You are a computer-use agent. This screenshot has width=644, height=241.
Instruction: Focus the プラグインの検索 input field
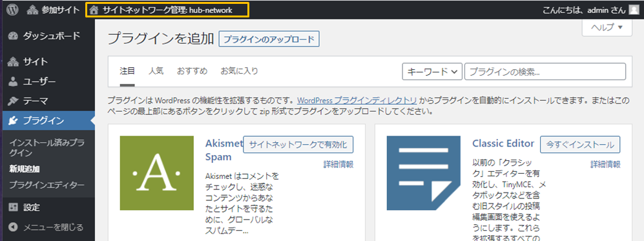tap(545, 72)
